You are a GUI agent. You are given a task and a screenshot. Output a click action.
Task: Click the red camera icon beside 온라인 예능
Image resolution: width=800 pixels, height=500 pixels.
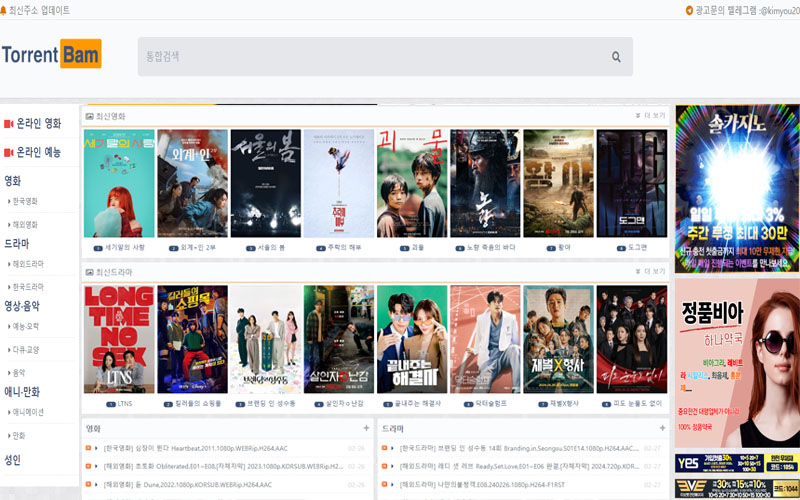[x=8, y=153]
